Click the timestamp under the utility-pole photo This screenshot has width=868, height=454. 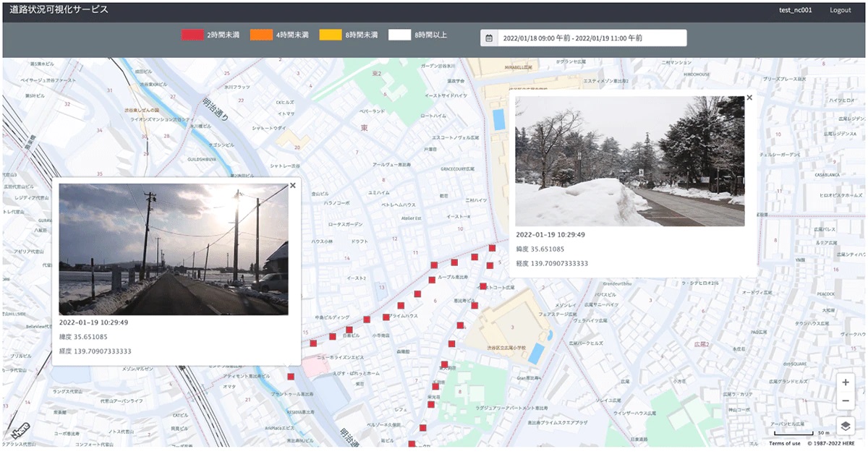(x=93, y=322)
